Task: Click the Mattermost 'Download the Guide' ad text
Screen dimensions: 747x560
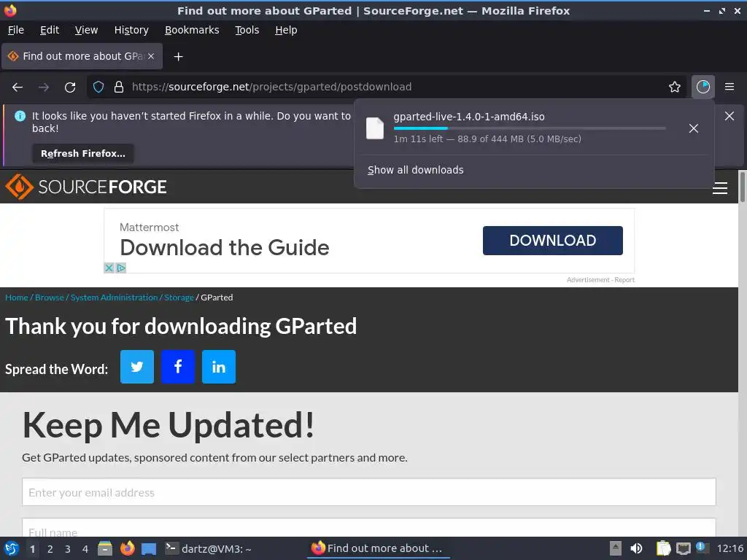Action: pyautogui.click(x=225, y=248)
